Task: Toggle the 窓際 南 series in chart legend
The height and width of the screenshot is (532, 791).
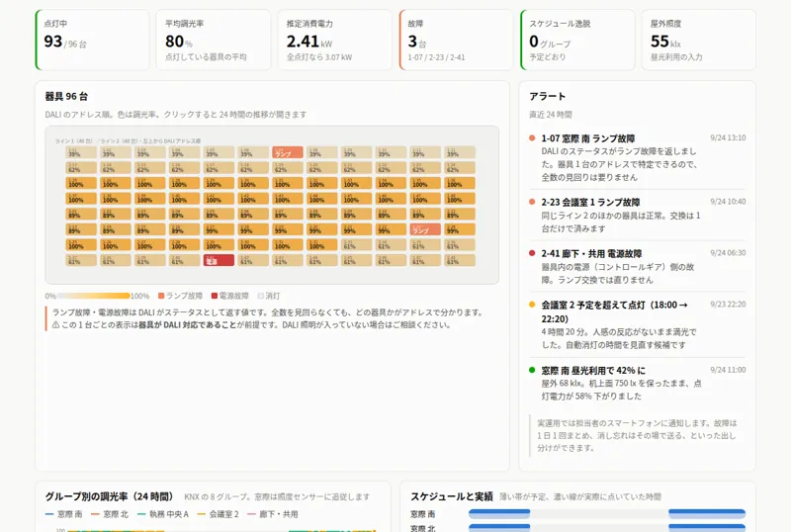Action: 63,514
